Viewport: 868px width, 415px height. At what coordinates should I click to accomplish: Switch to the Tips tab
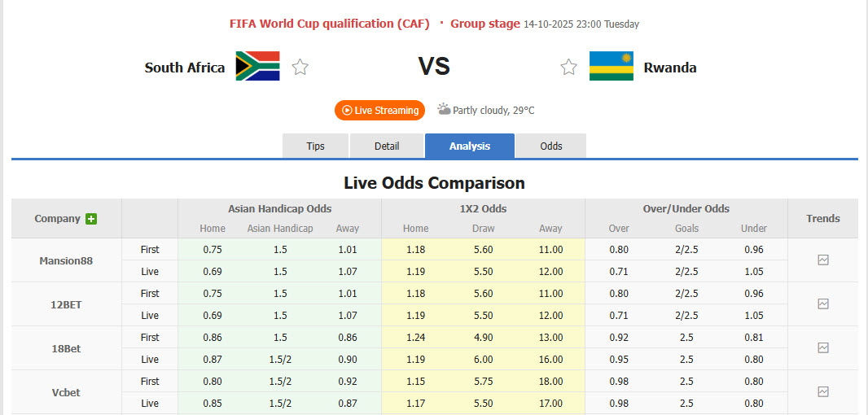[315, 146]
